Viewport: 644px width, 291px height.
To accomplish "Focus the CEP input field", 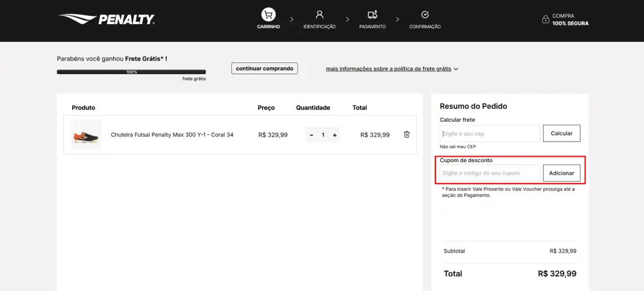I will point(489,133).
